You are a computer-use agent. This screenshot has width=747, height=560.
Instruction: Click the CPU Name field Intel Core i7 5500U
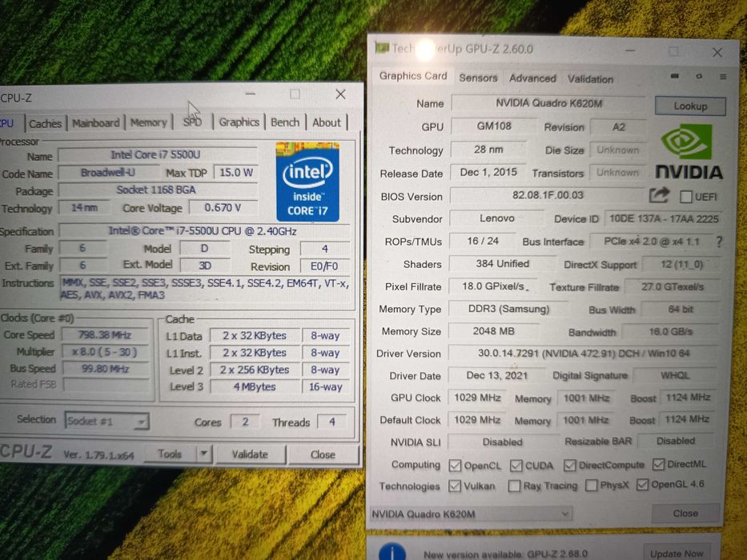coord(158,154)
